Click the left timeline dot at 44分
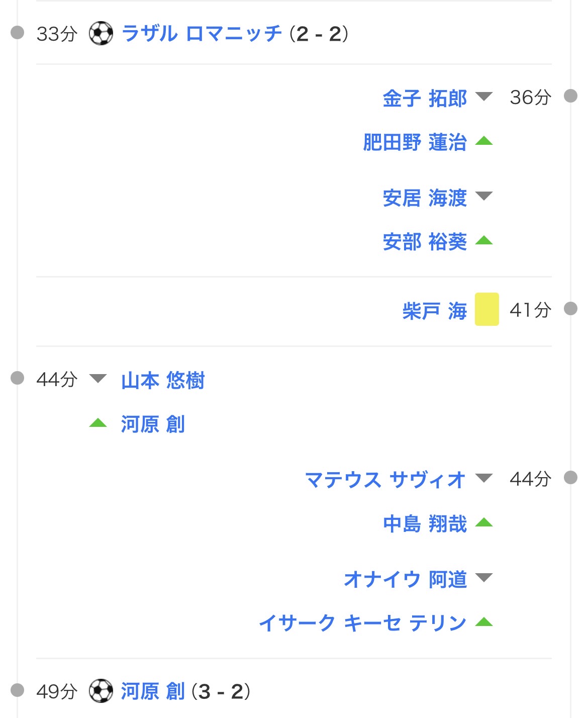This screenshot has height=718, width=588. [18, 378]
